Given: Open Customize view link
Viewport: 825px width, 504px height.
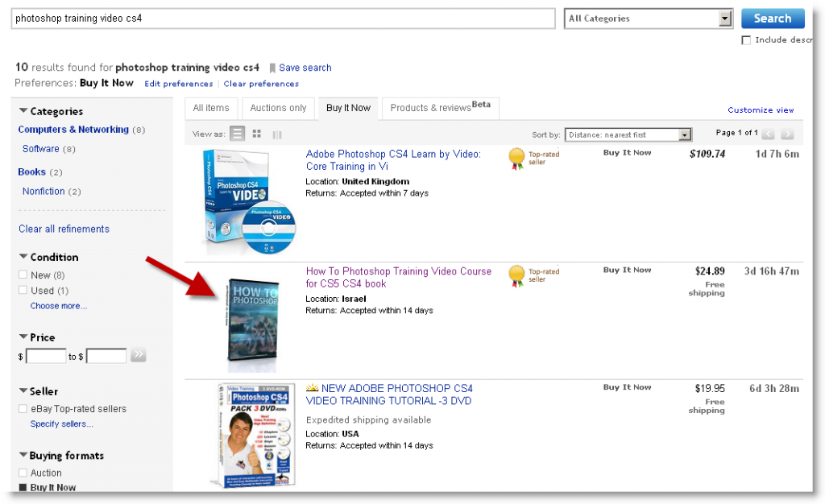Looking at the screenshot, I should pyautogui.click(x=761, y=109).
